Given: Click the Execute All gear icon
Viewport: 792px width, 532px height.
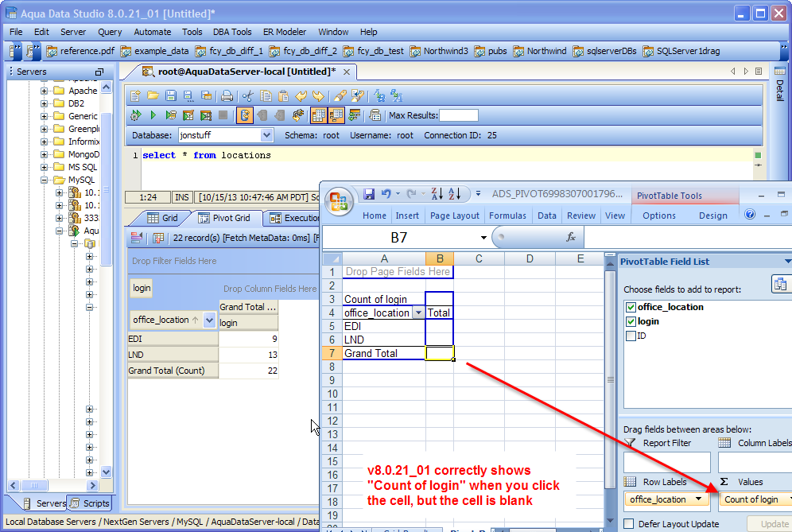Looking at the screenshot, I should click(135, 115).
